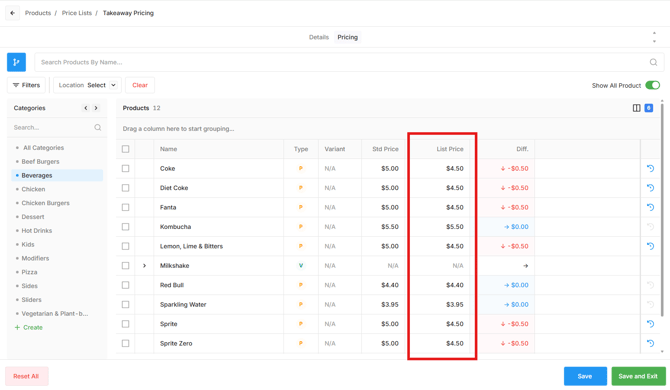This screenshot has height=390, width=670.
Task: Check the Kombucha row checkbox
Action: coord(125,226)
